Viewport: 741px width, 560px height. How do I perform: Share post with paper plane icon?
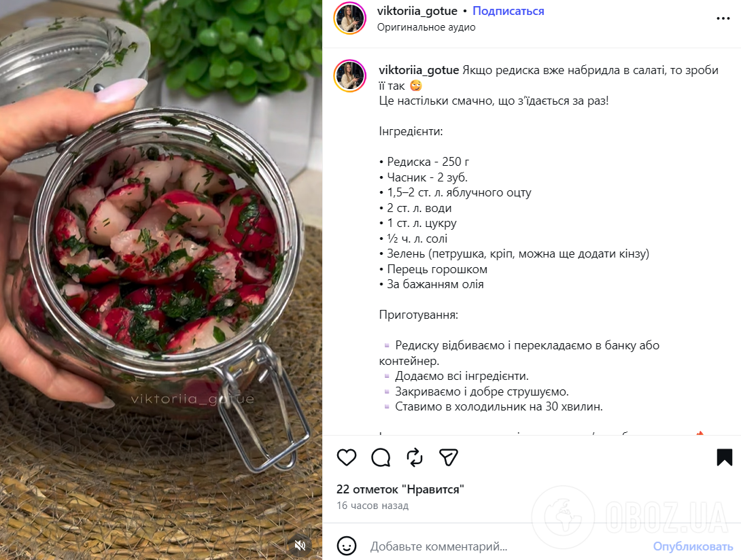coord(449,457)
